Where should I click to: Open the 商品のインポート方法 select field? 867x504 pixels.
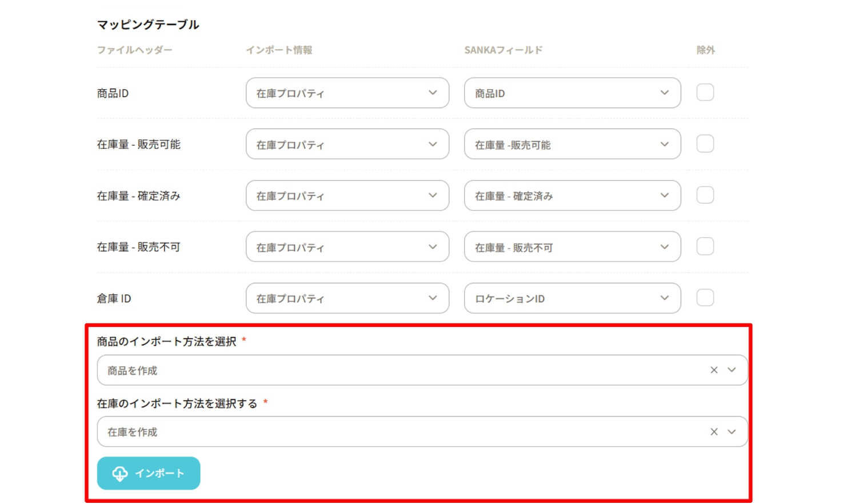(x=400, y=370)
